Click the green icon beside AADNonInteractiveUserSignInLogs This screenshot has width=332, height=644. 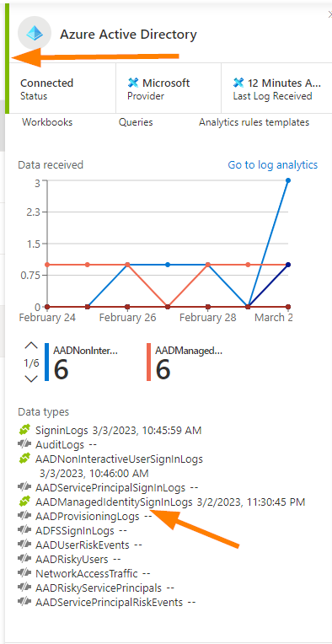(x=24, y=459)
